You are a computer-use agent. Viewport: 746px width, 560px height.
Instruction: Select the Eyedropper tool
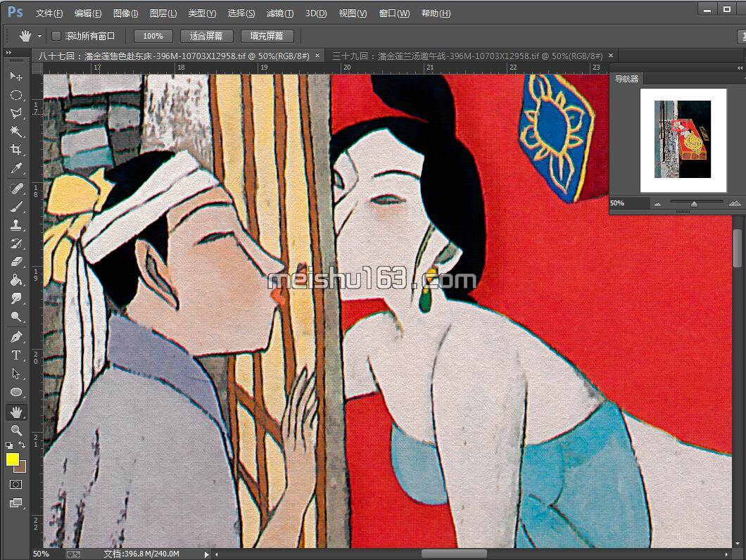15,168
